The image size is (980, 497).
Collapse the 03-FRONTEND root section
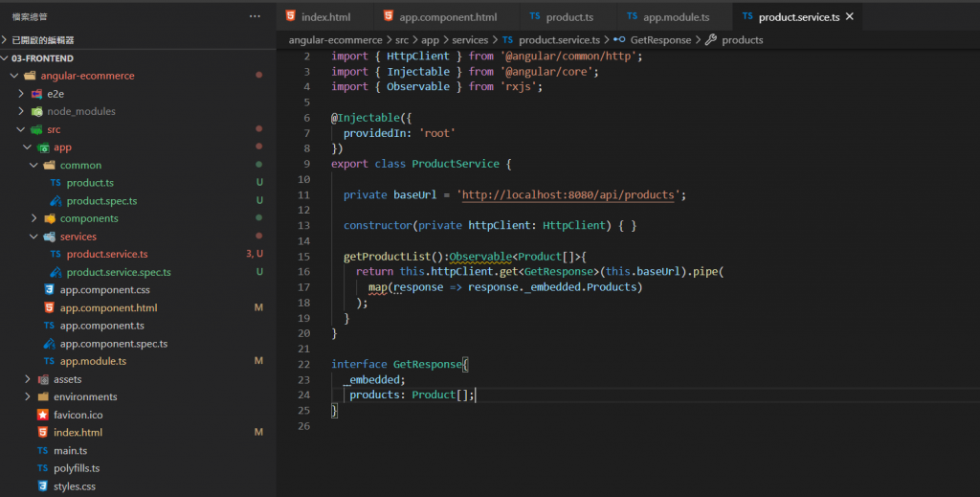coord(6,58)
